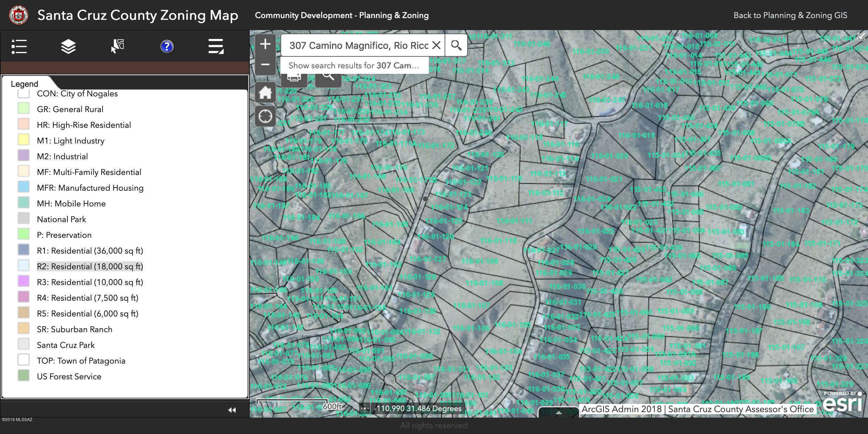Click parcel label 116-01-021 on map

pos(604,179)
